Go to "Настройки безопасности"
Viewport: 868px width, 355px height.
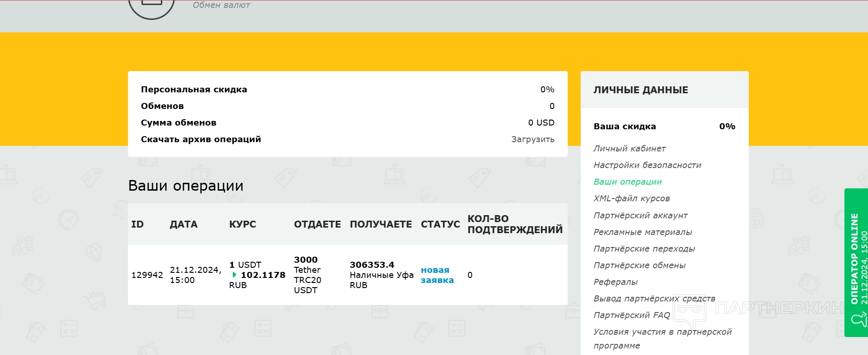647,165
